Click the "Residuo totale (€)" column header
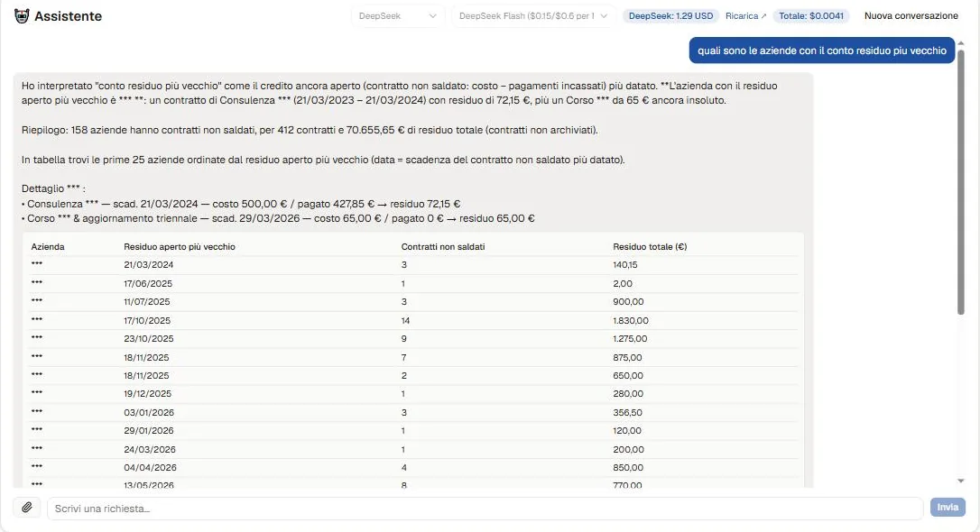 click(650, 247)
